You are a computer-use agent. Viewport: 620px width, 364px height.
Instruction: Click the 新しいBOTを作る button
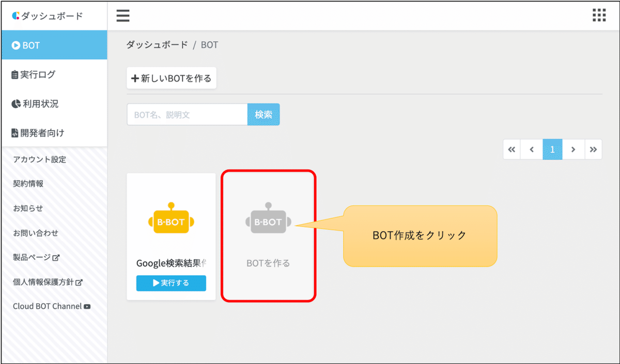(x=171, y=77)
